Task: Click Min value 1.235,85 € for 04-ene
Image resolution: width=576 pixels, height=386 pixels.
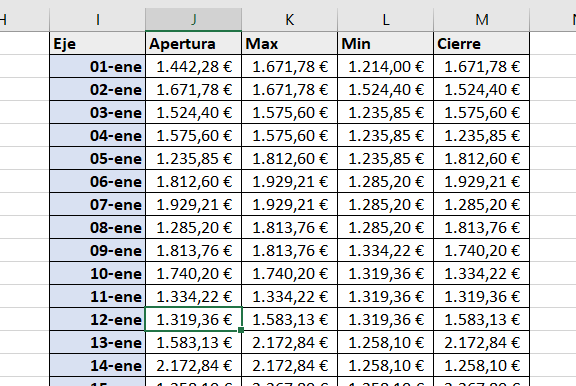Action: [x=385, y=136]
